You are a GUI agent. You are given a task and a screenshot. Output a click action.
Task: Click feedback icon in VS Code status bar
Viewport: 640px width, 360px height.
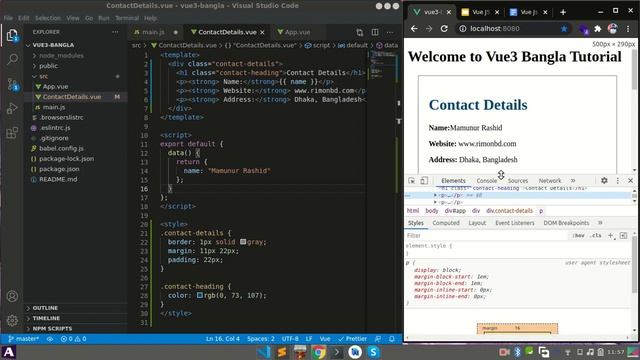pos(378,339)
